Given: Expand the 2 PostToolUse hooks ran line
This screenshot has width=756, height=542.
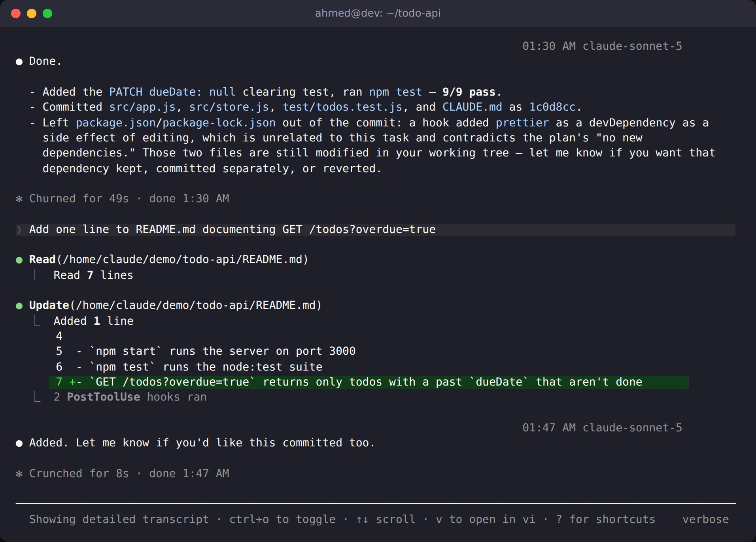Looking at the screenshot, I should coord(130,397).
